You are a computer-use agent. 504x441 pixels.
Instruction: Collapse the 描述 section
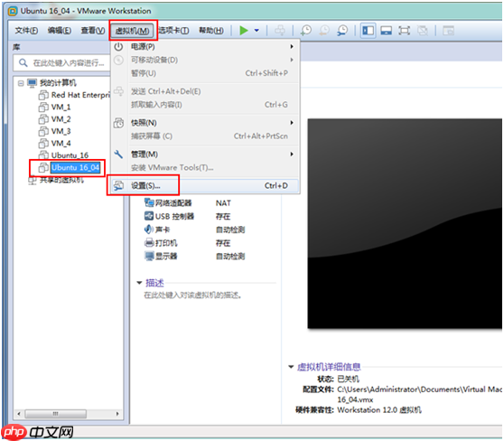139,283
